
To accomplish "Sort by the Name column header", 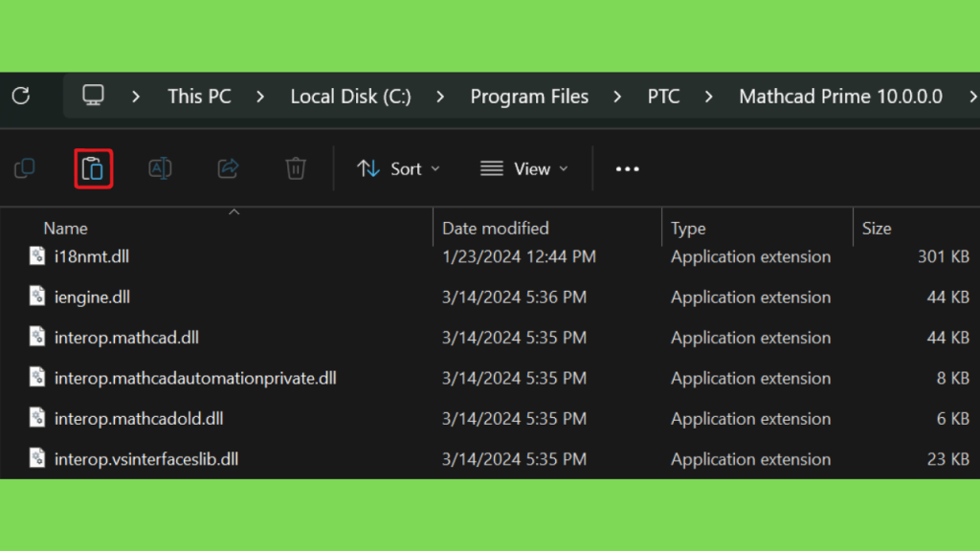I will 66,228.
